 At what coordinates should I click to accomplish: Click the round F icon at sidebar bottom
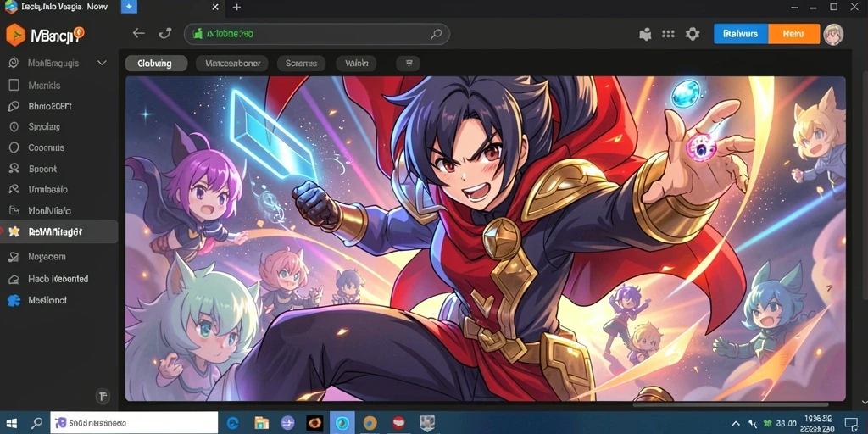[x=103, y=396]
